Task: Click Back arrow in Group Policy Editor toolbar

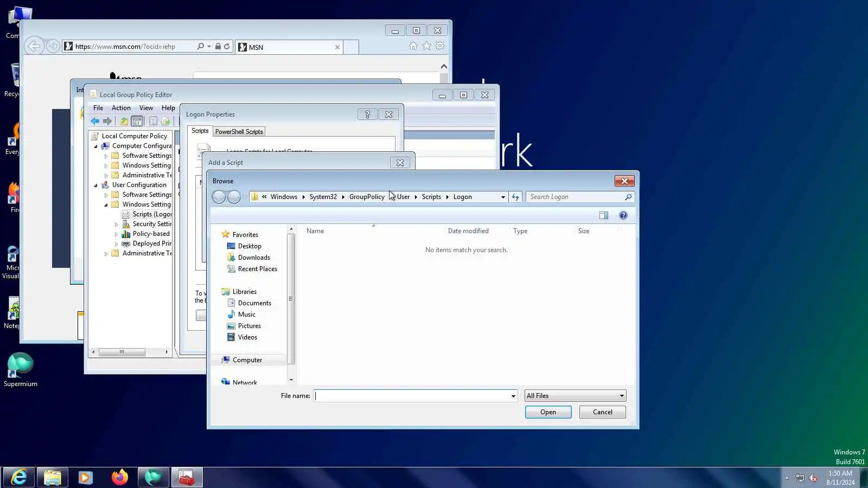Action: click(95, 121)
